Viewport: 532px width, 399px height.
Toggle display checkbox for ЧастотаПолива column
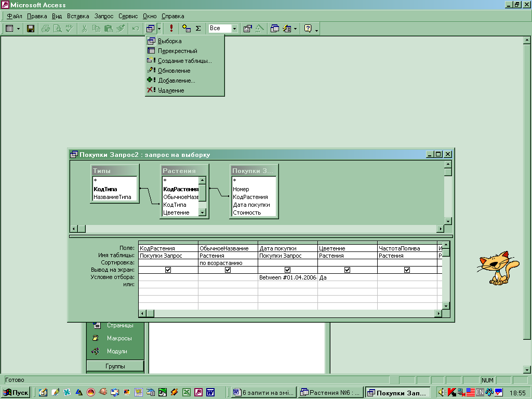tap(407, 270)
